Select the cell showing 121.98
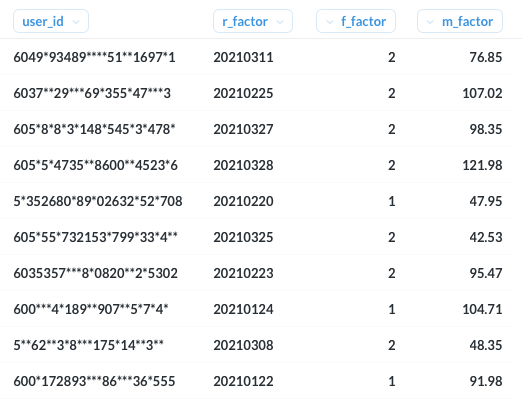Viewport: 522px width, 402px height. (482, 165)
